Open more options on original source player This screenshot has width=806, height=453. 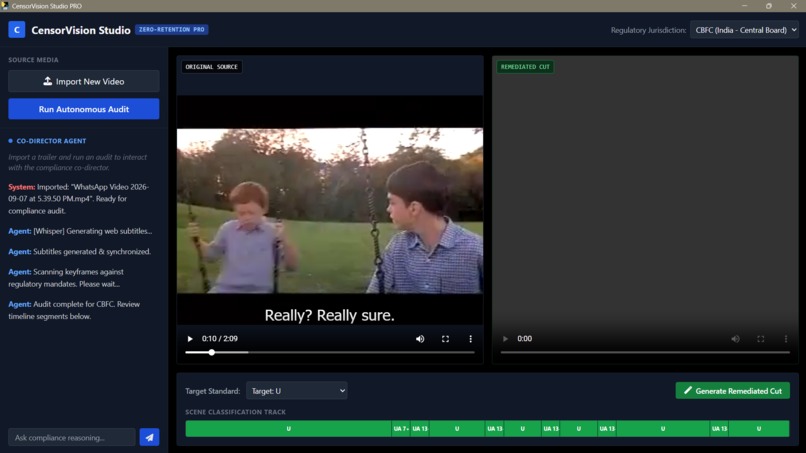[x=470, y=339]
